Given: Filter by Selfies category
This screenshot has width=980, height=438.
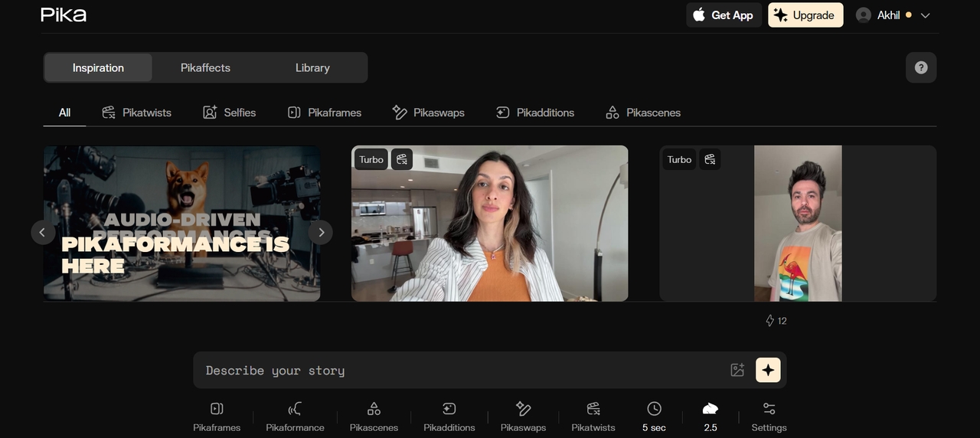Looking at the screenshot, I should click(x=229, y=113).
